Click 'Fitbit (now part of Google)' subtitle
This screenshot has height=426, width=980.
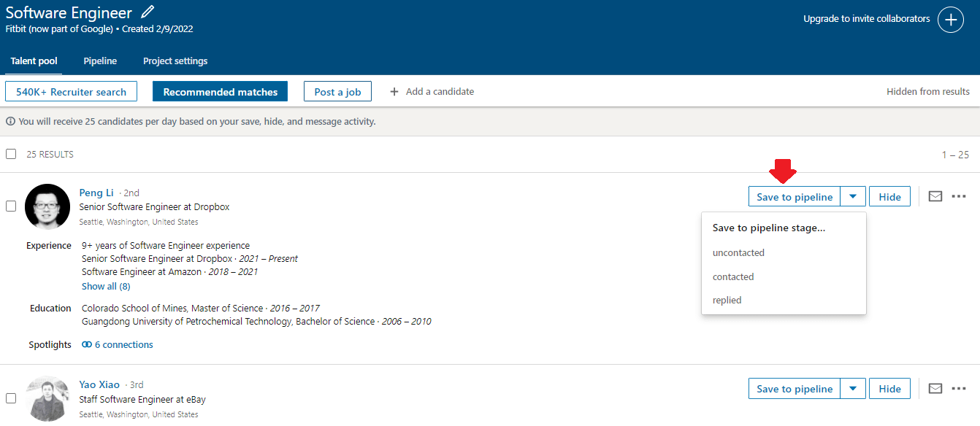[59, 29]
